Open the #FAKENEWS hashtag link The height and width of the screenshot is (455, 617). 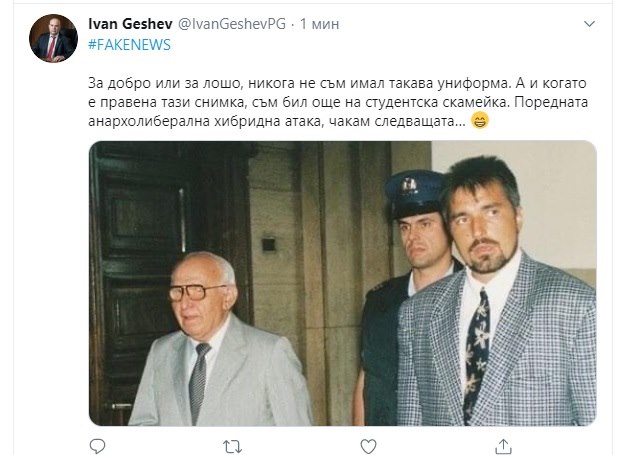point(129,45)
